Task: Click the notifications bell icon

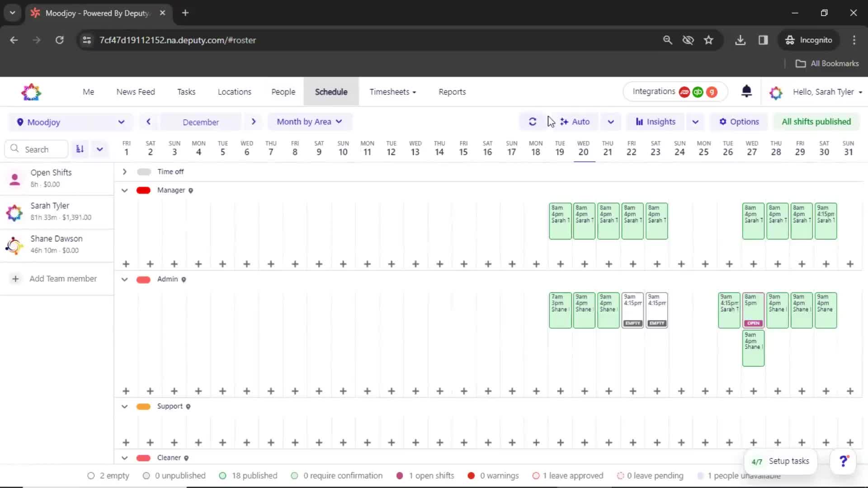Action: (746, 92)
